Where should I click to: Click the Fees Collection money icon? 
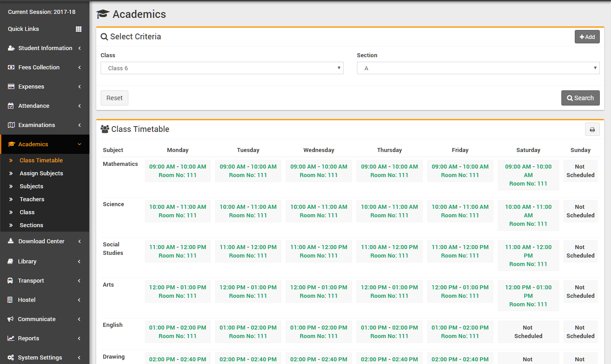point(11,68)
